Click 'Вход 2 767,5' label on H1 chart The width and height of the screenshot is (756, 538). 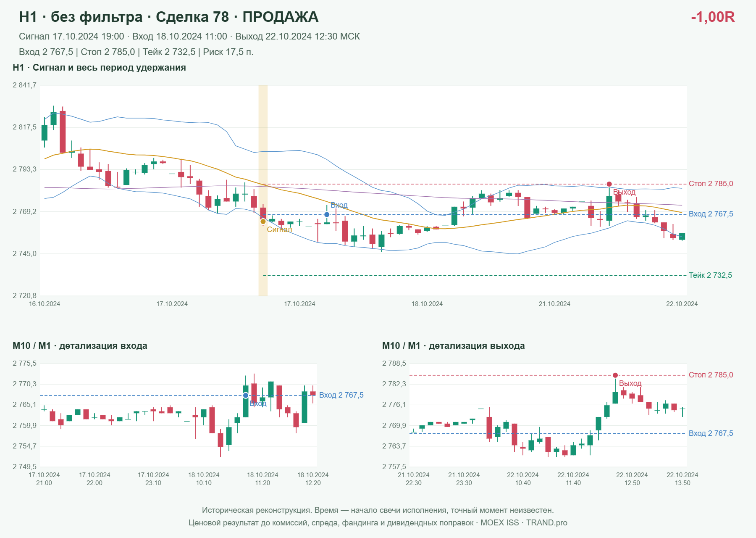click(x=711, y=214)
